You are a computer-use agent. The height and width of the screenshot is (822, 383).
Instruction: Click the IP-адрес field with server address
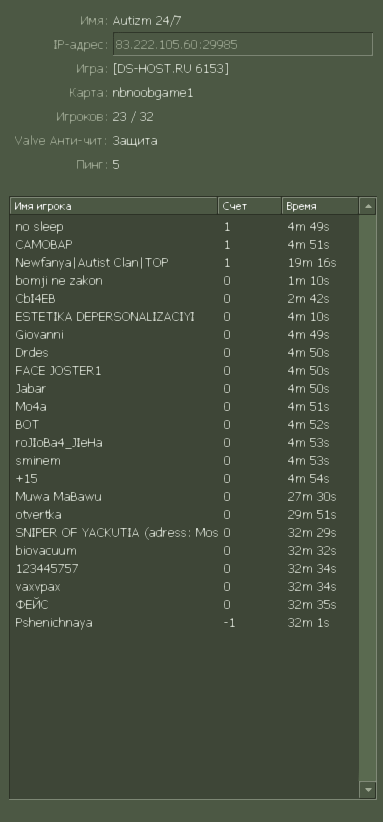click(x=243, y=44)
